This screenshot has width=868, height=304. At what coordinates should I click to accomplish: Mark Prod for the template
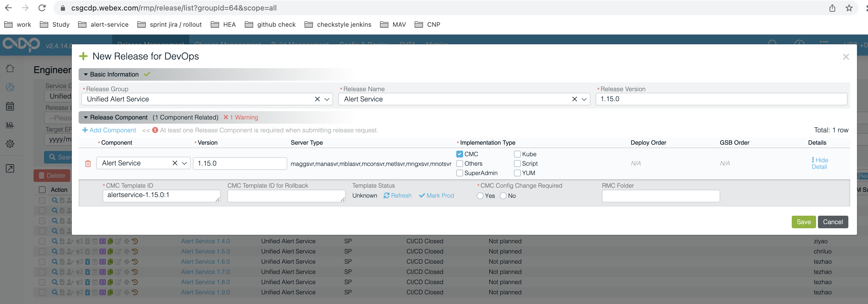click(x=436, y=196)
